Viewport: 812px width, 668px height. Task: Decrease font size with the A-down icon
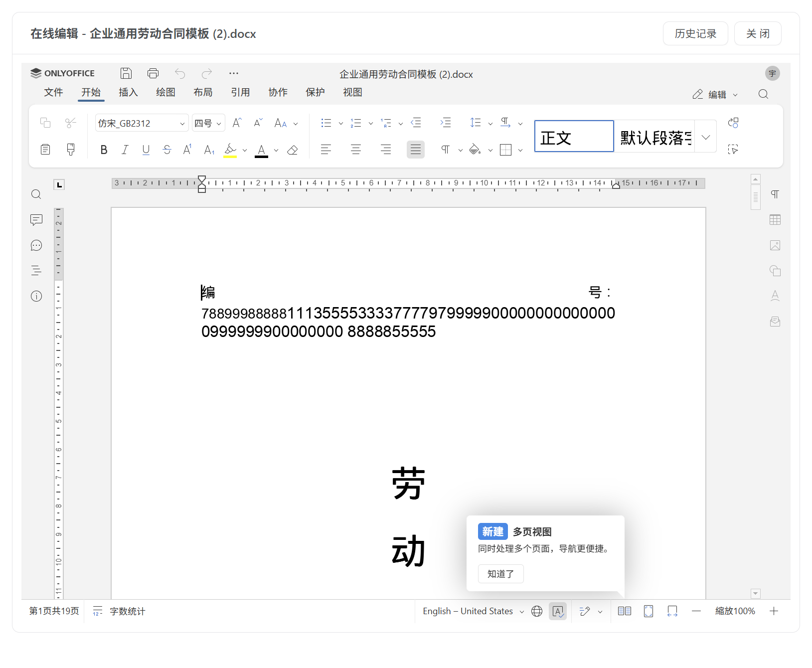click(x=258, y=123)
